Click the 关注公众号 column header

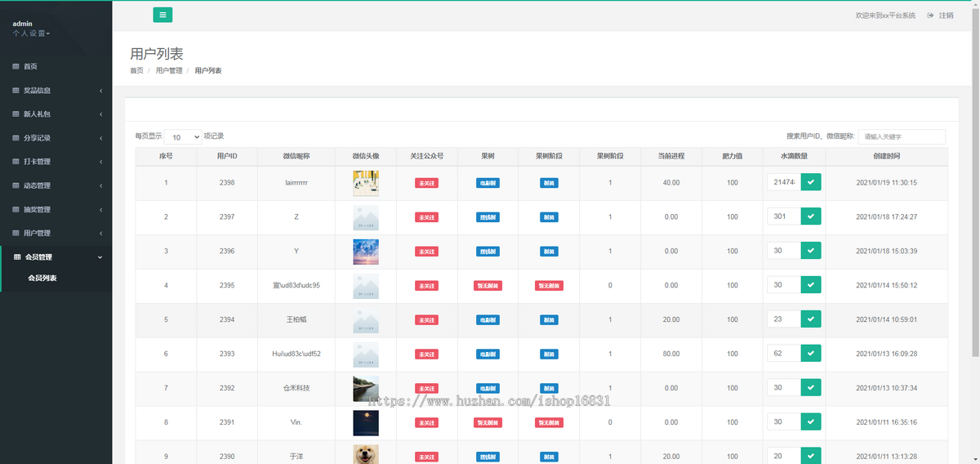426,156
